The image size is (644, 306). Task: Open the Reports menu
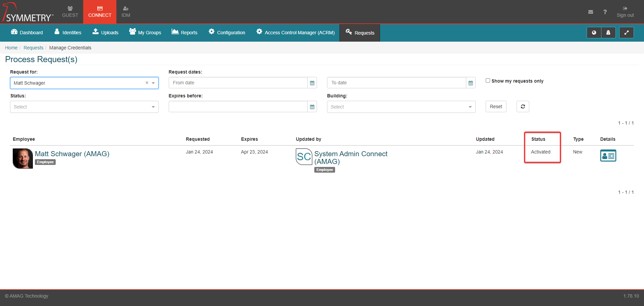tap(184, 33)
